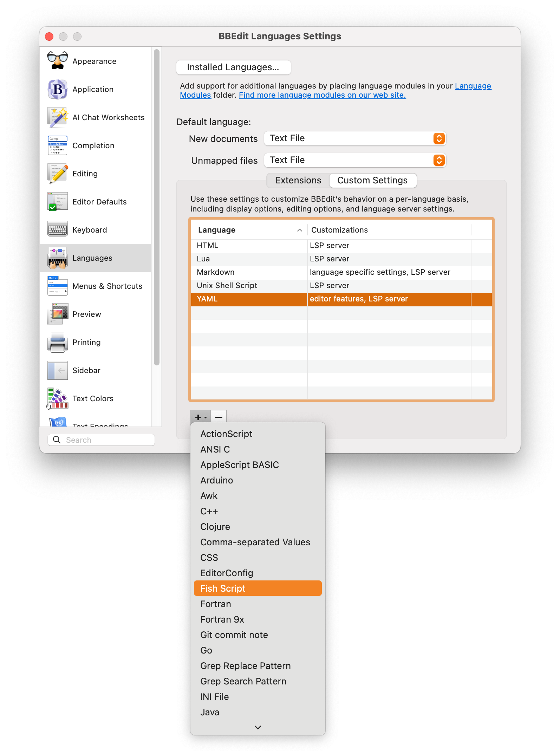Select the Languages pane icon
The height and width of the screenshot is (754, 560).
58,258
